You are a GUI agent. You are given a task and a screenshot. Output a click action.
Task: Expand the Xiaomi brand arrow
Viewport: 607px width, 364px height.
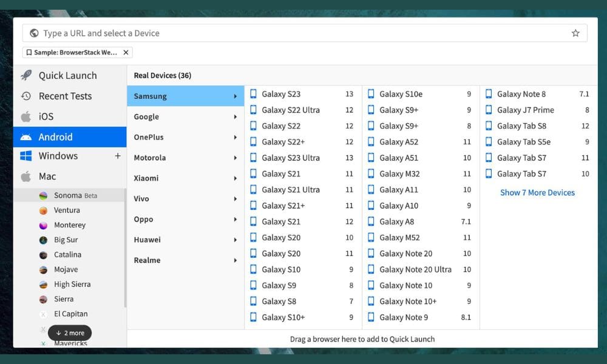coord(235,178)
